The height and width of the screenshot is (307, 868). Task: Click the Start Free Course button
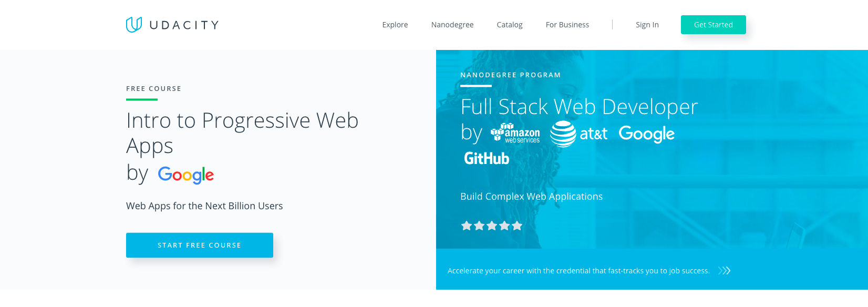200,245
